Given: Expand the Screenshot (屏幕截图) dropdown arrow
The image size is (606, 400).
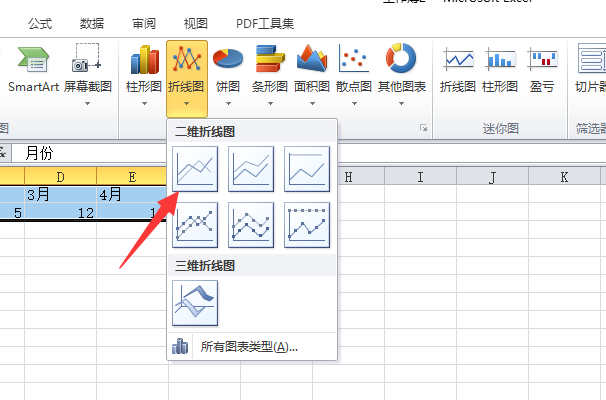Looking at the screenshot, I should [x=87, y=104].
